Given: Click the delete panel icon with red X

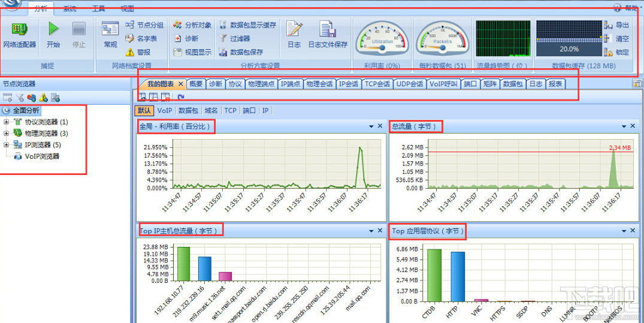Looking at the screenshot, I should coord(166,97).
